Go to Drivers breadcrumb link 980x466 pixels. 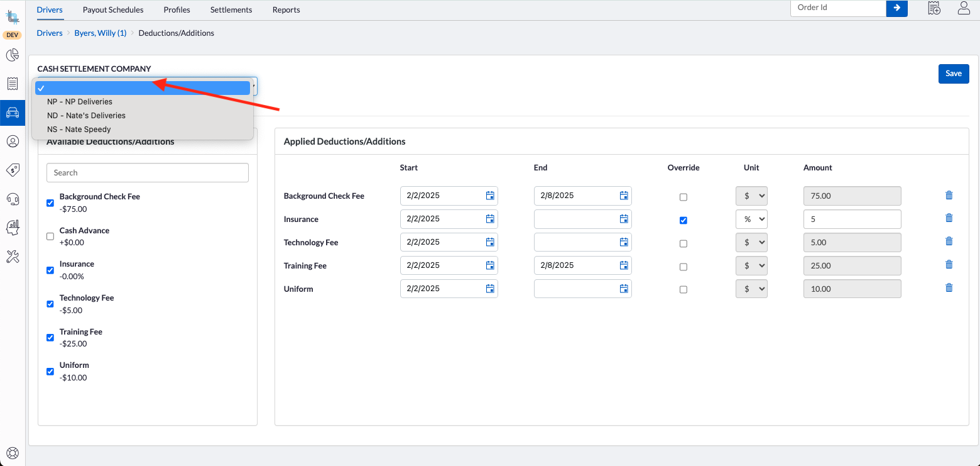coord(50,33)
